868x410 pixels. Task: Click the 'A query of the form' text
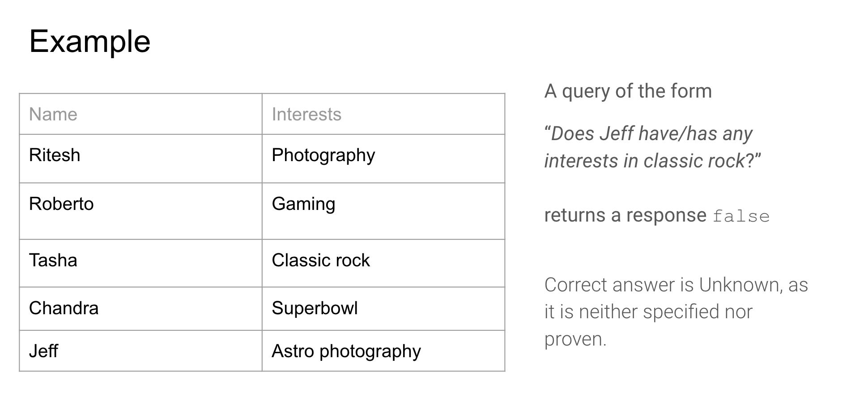coord(628,91)
